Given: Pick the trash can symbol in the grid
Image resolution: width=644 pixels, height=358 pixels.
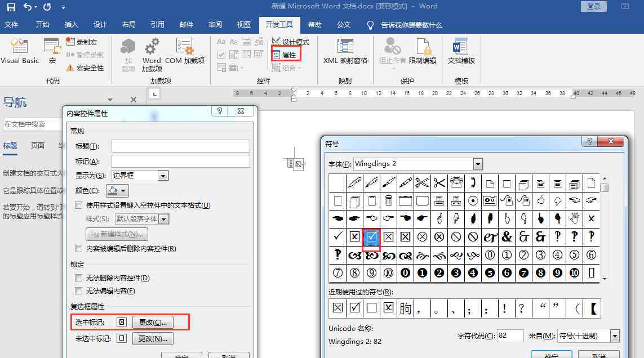Looking at the screenshot, I should [x=389, y=200].
